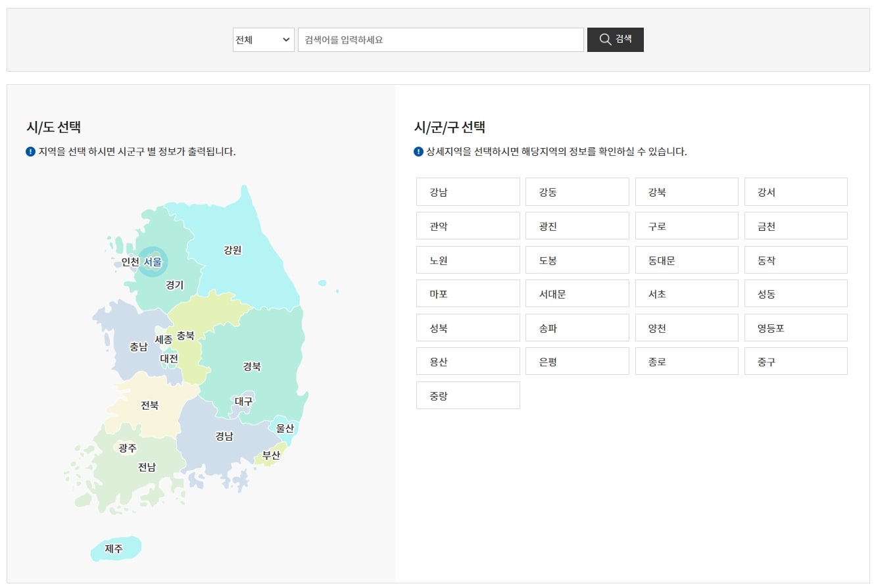
Task: Select 전남 region on the map
Action: (x=147, y=467)
